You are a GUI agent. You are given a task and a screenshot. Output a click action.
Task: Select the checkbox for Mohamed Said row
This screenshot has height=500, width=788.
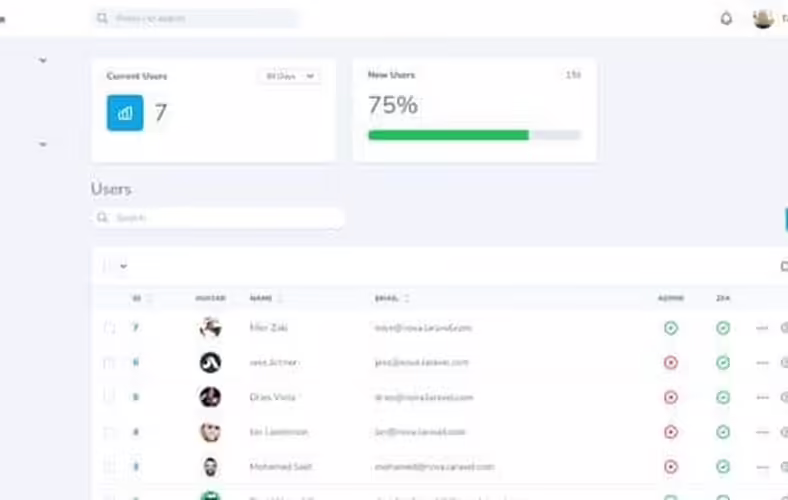click(x=109, y=467)
